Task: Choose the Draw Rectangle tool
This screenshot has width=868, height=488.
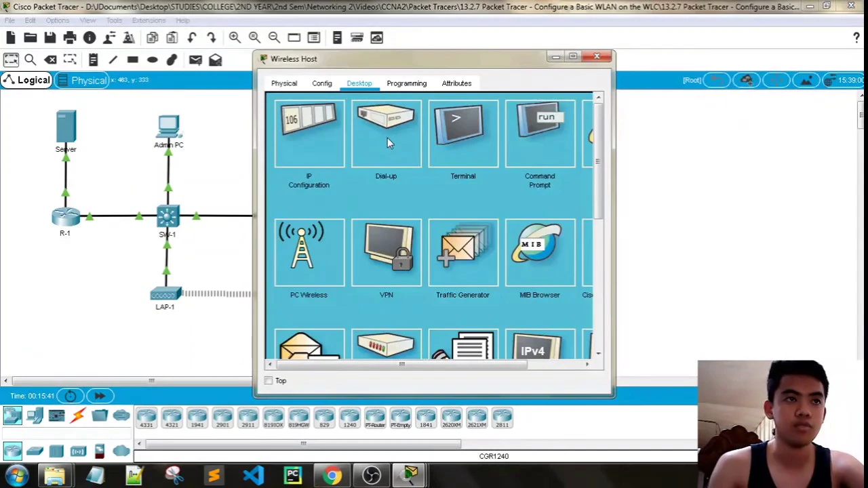Action: pos(133,60)
